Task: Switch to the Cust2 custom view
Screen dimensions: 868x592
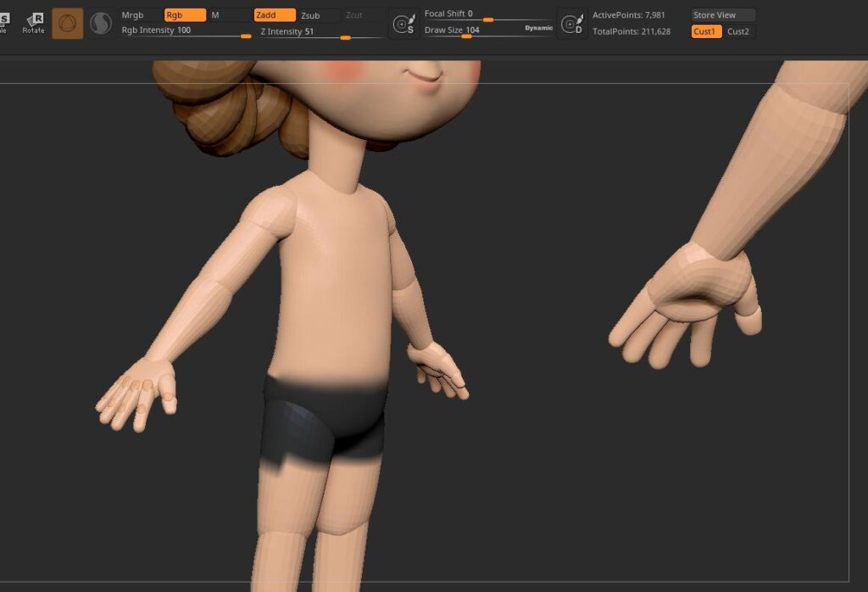Action: (x=739, y=31)
